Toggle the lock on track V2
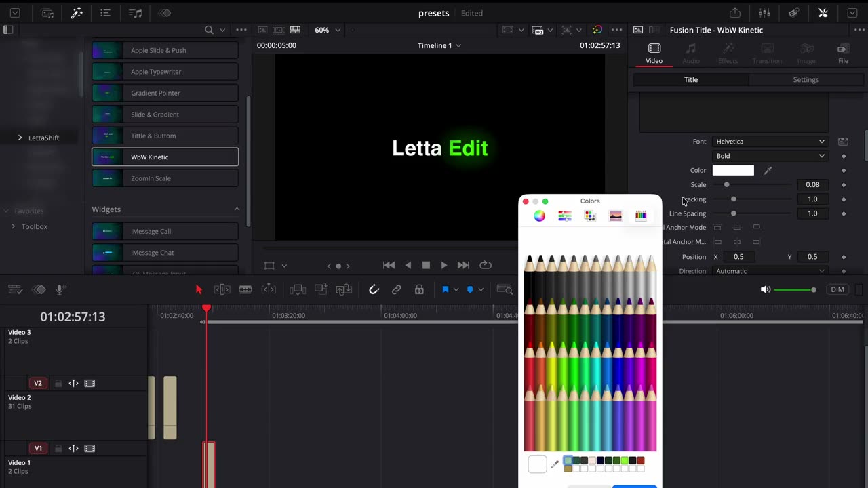 pos(58,384)
